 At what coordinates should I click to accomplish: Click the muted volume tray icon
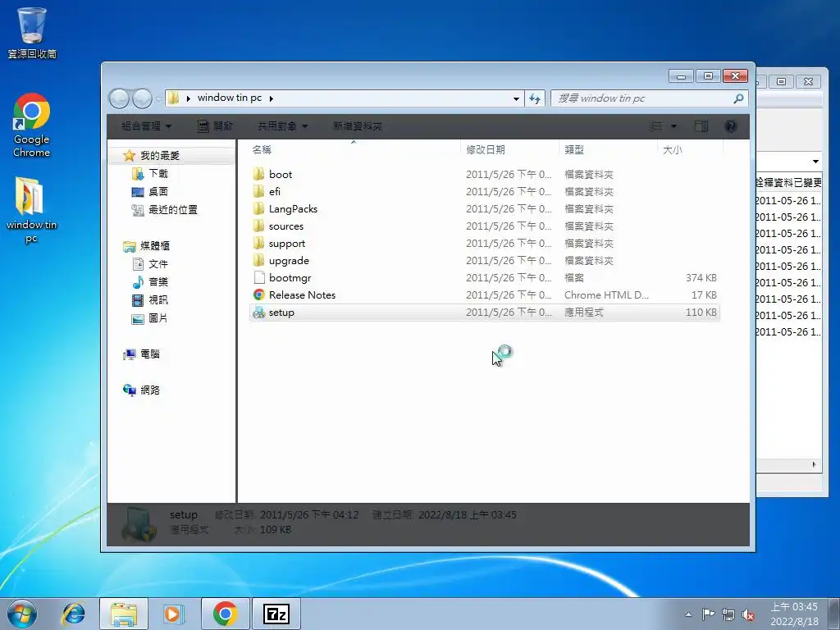pyautogui.click(x=748, y=614)
